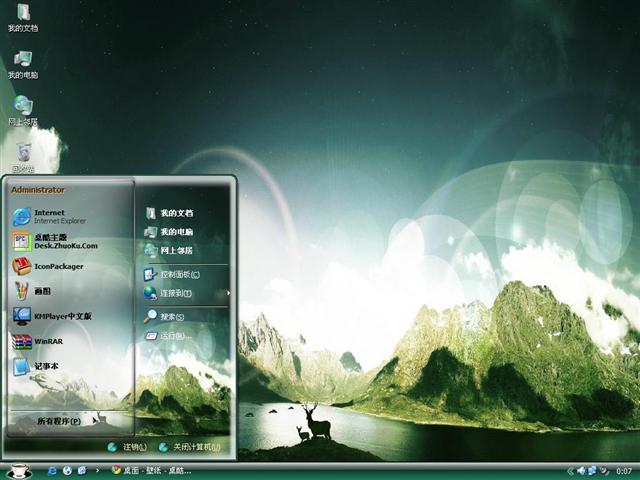Screen dimensions: 640x480
Task: Launch IconPackager from start menu
Action: (48, 266)
